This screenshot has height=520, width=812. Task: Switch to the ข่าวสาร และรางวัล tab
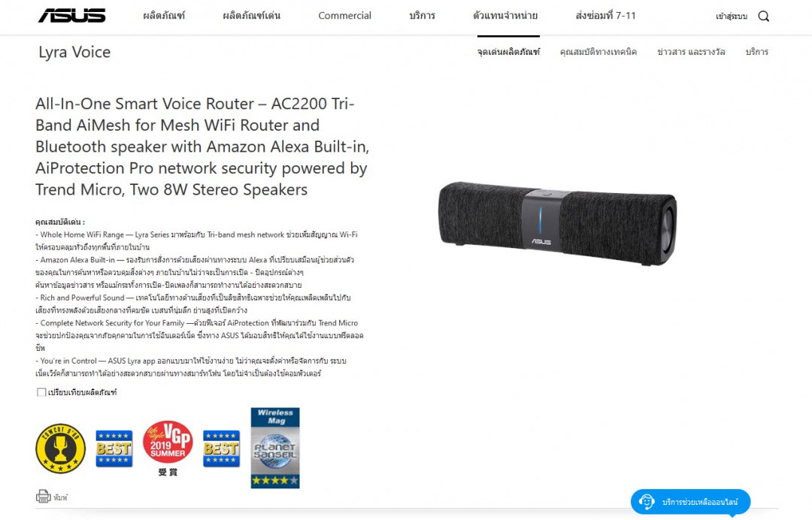(691, 52)
